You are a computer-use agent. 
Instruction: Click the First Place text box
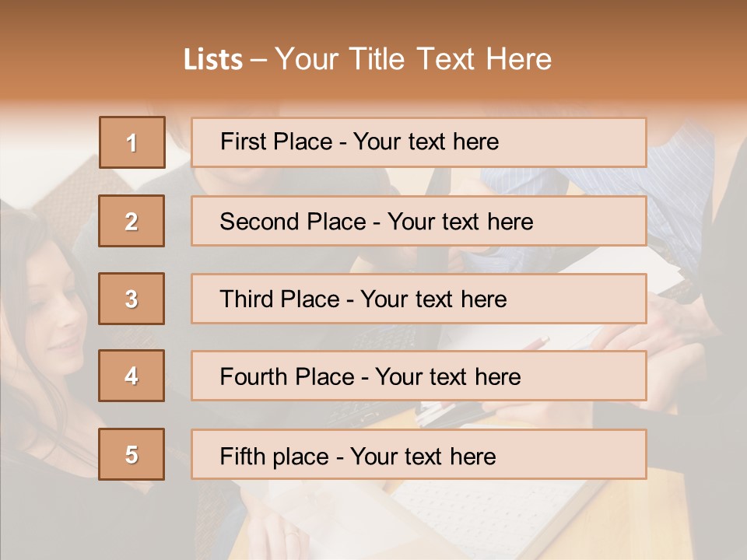tap(419, 142)
